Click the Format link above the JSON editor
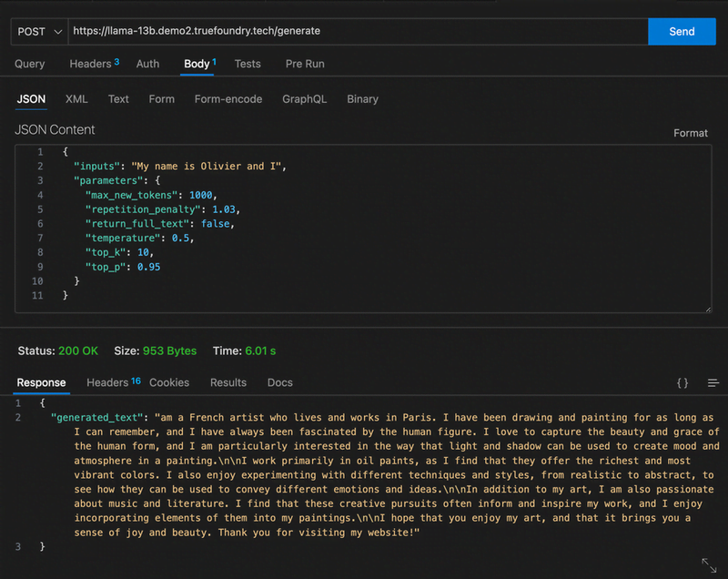Viewport: 728px width, 579px height. pyautogui.click(x=690, y=133)
